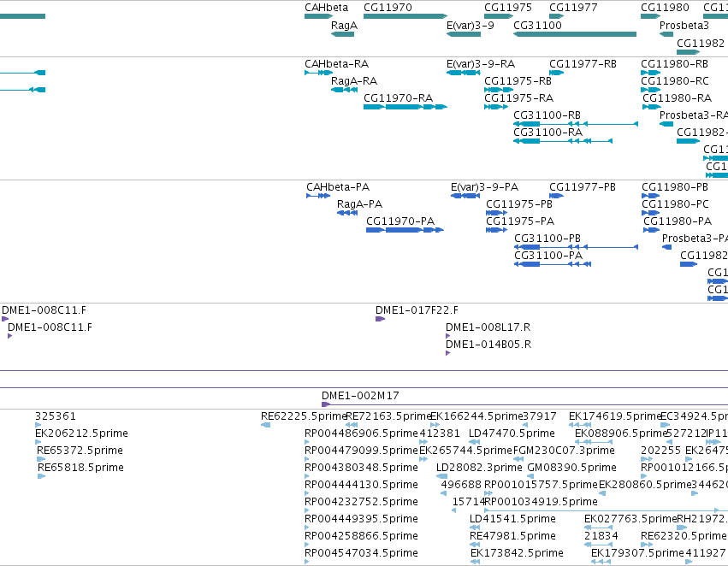Select transcript CG11980-RB

pos(650,73)
